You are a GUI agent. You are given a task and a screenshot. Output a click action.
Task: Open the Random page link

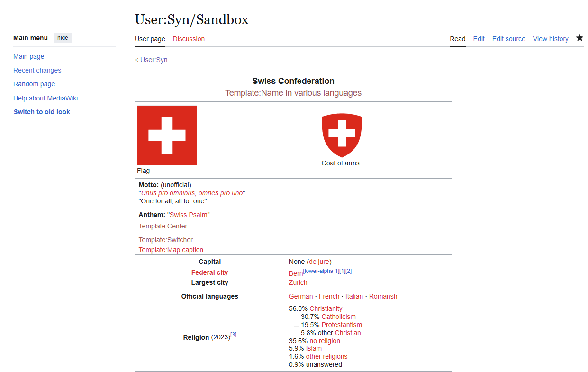[34, 84]
